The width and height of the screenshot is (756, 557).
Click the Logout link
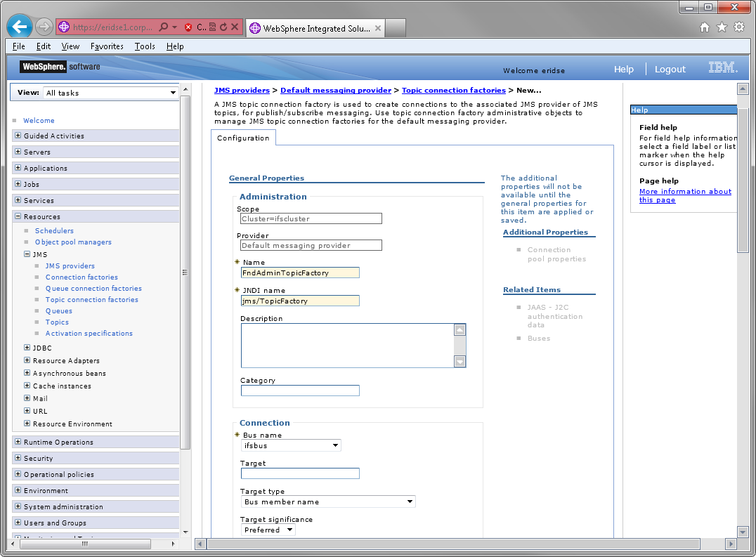point(670,70)
